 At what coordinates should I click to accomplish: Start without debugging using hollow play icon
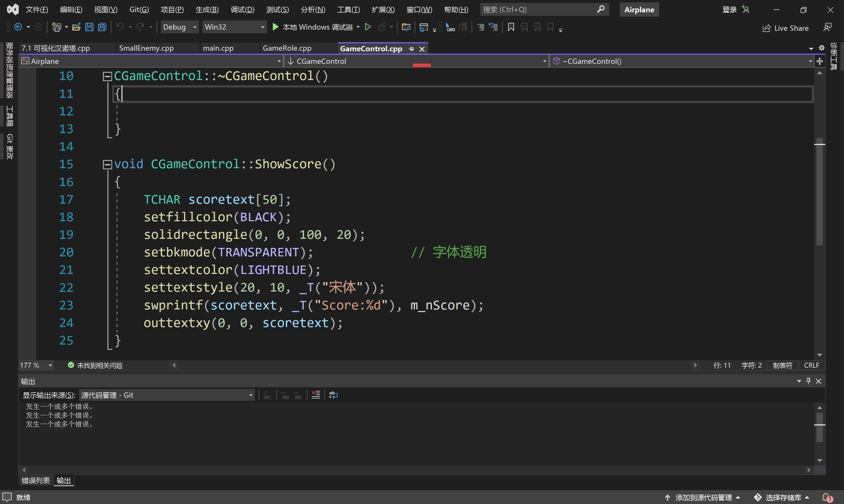coord(368,27)
